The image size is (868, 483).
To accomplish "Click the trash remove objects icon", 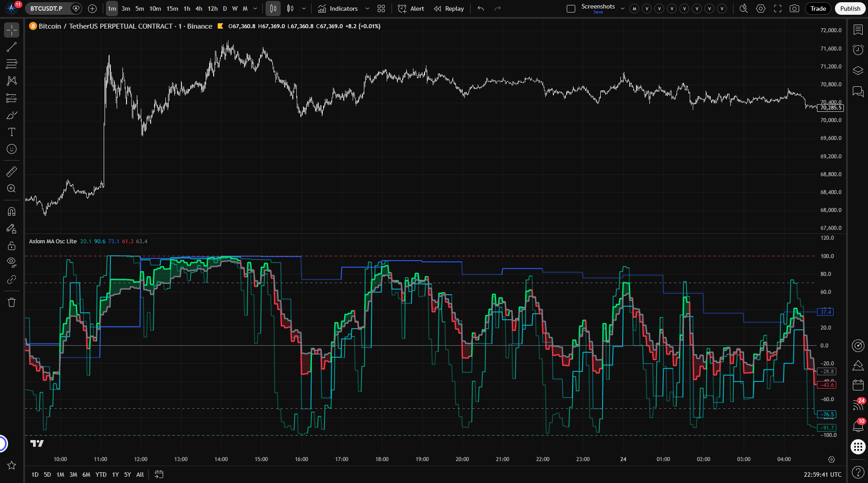I will (12, 302).
